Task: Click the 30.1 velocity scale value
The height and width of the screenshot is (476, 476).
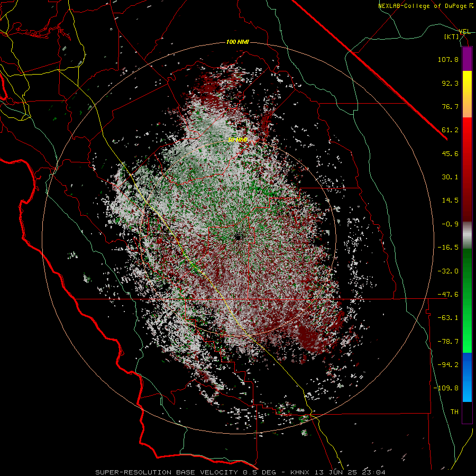Action: [x=450, y=177]
